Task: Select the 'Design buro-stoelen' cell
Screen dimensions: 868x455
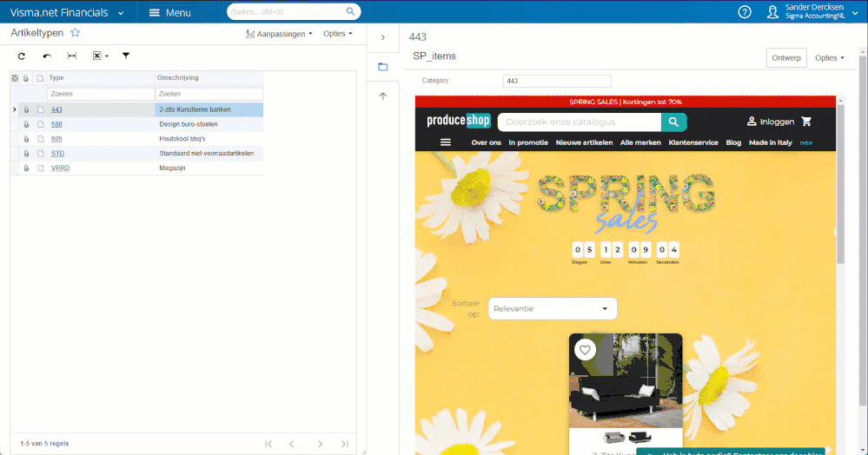Action: point(209,124)
